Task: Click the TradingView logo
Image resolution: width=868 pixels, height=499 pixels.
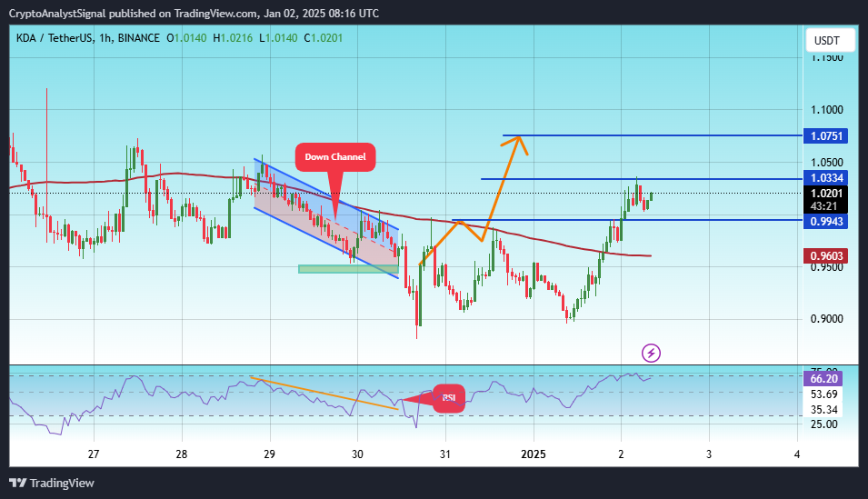Action: click(x=52, y=483)
